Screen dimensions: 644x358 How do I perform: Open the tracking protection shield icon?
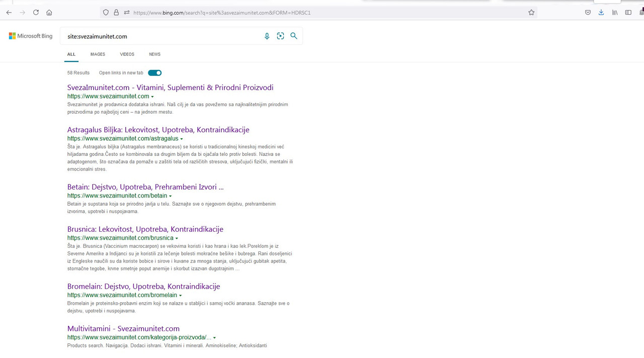click(x=106, y=13)
